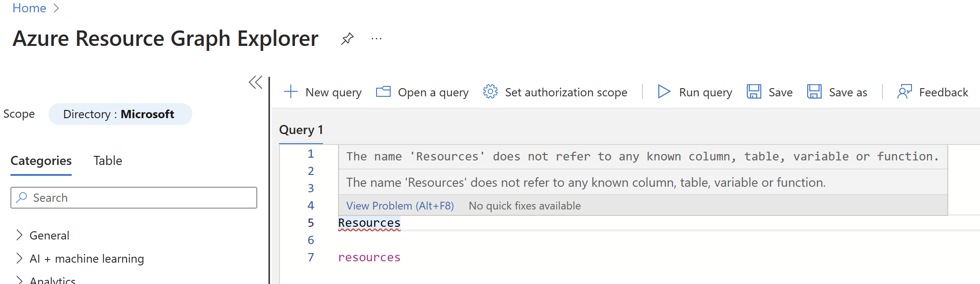Click the Open a query folder icon
This screenshot has width=980, height=284.
point(383,92)
